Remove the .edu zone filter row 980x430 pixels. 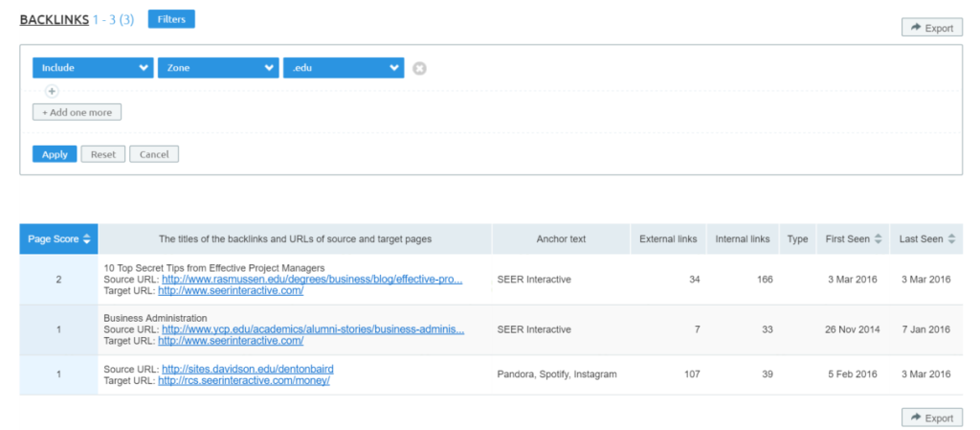click(419, 68)
